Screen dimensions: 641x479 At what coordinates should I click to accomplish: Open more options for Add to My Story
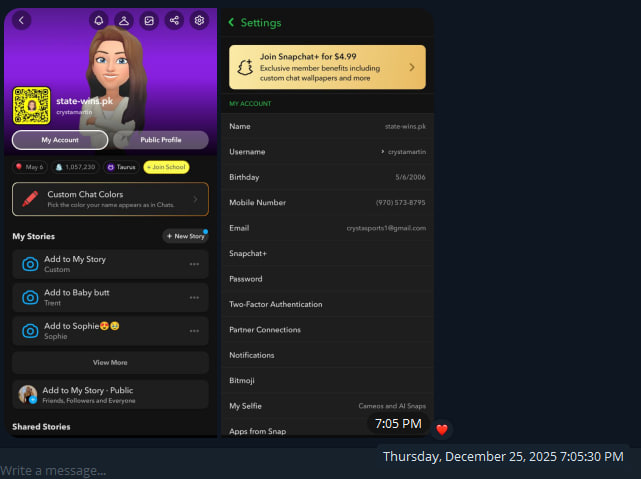point(194,264)
